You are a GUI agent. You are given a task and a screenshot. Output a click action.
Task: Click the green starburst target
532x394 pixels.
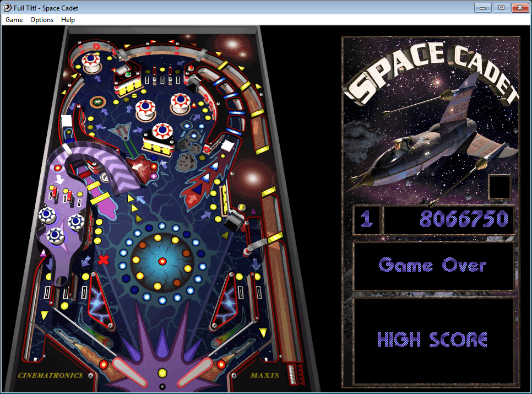coord(97,101)
